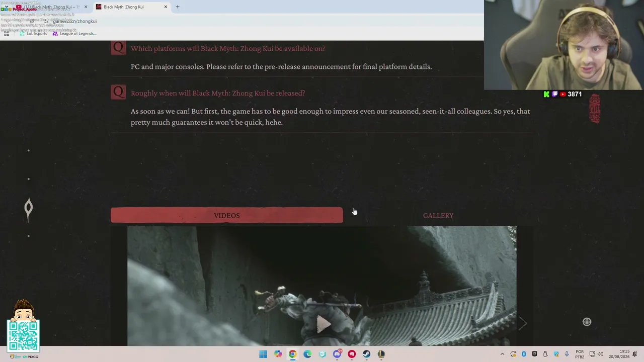The height and width of the screenshot is (362, 644).
Task: Click the Q icon beside release question
Action: 118,92
